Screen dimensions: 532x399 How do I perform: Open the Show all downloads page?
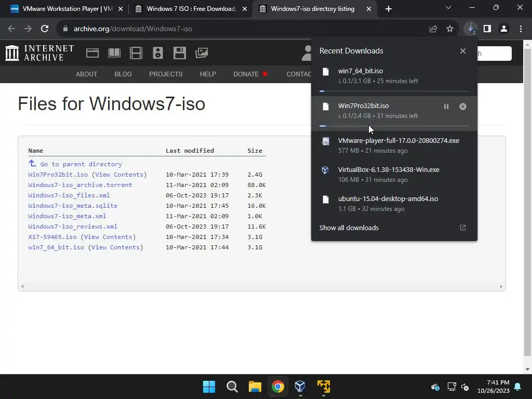pyautogui.click(x=349, y=228)
